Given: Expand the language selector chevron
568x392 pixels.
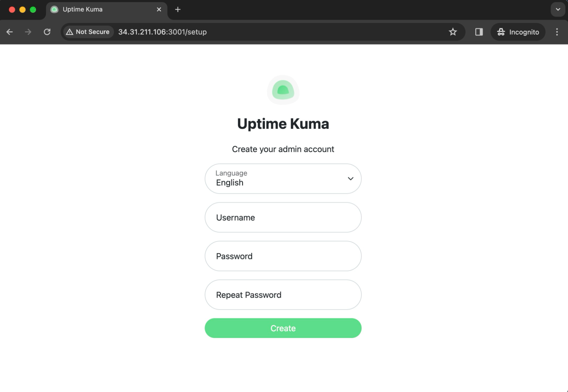Looking at the screenshot, I should click(350, 179).
